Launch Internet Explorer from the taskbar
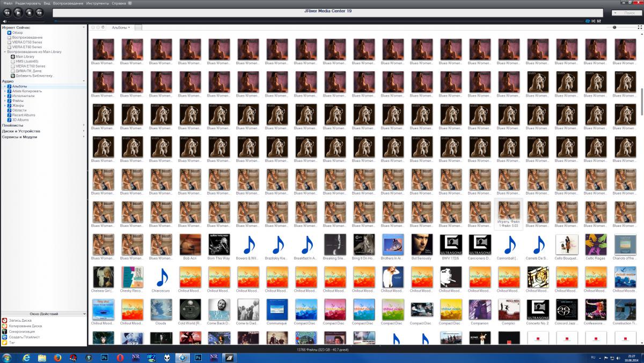 coord(27,357)
